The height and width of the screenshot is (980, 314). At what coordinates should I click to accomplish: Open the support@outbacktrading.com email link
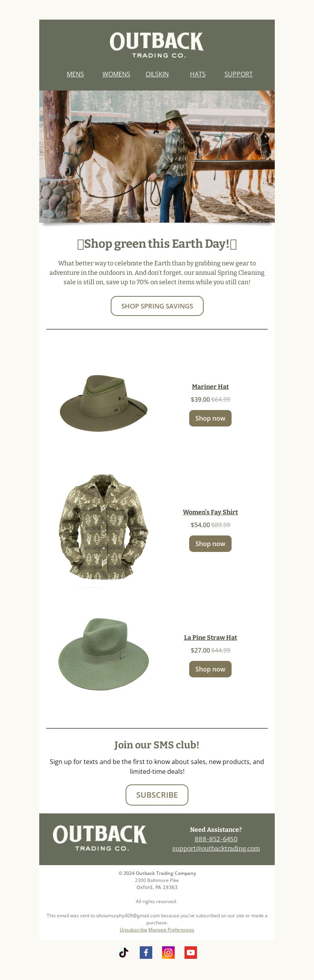tap(216, 848)
